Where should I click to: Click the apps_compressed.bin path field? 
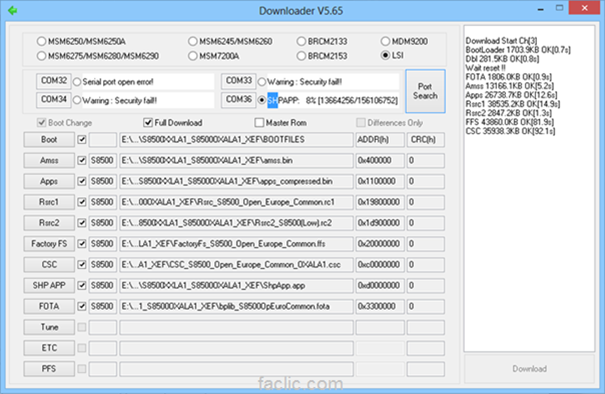(x=236, y=181)
